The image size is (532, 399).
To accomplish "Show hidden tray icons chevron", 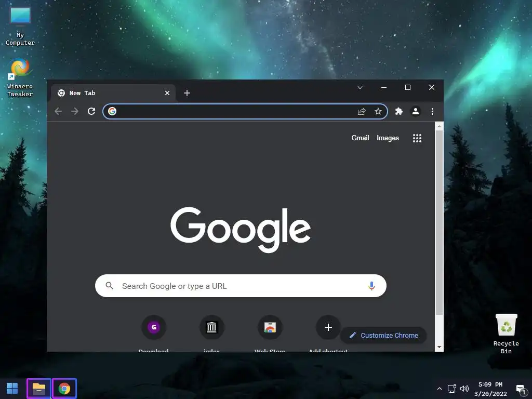I will tap(440, 389).
